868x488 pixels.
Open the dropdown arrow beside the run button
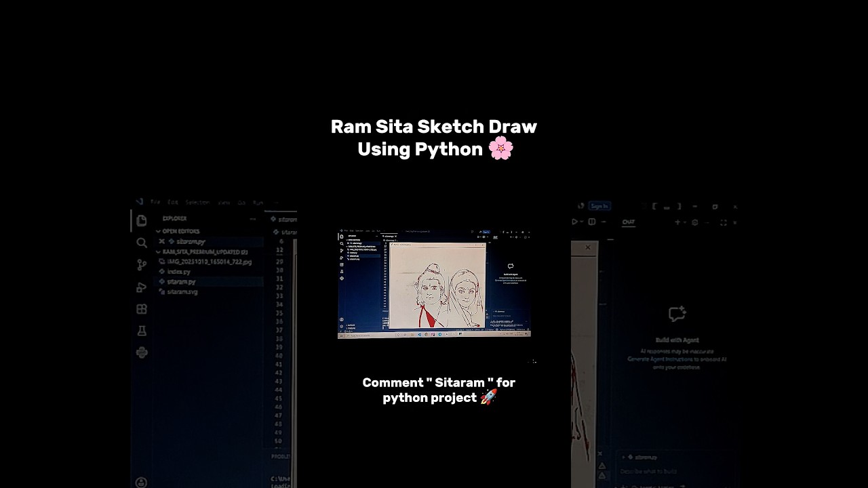[x=582, y=222]
